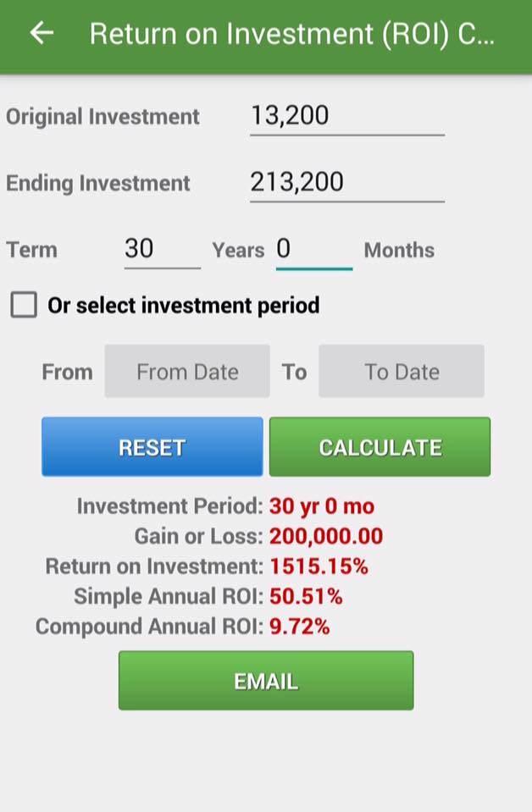The height and width of the screenshot is (812, 532).
Task: Click the Gain or Loss 200,000.00 value
Action: (x=326, y=536)
